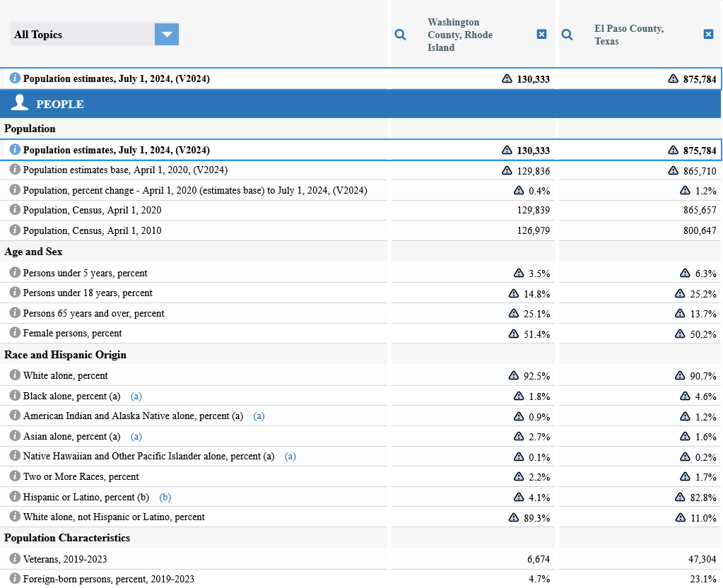Image resolution: width=723 pixels, height=588 pixels.
Task: Click info icon for Native Hawaiian and Other Pacific Islander
Action: (x=15, y=455)
